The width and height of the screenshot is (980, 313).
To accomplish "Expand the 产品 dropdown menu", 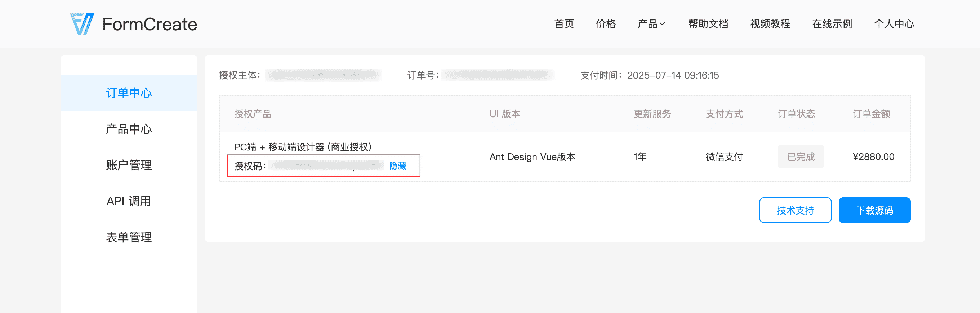I will pyautogui.click(x=651, y=24).
